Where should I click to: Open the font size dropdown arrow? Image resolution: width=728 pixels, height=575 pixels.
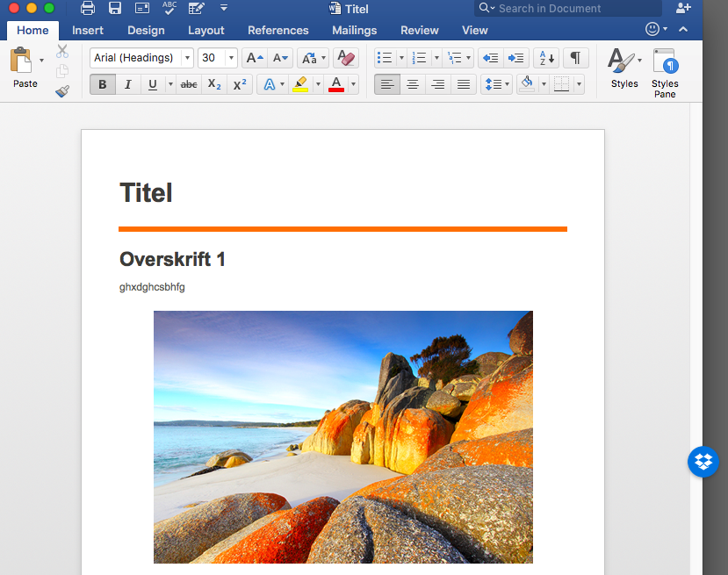point(231,58)
